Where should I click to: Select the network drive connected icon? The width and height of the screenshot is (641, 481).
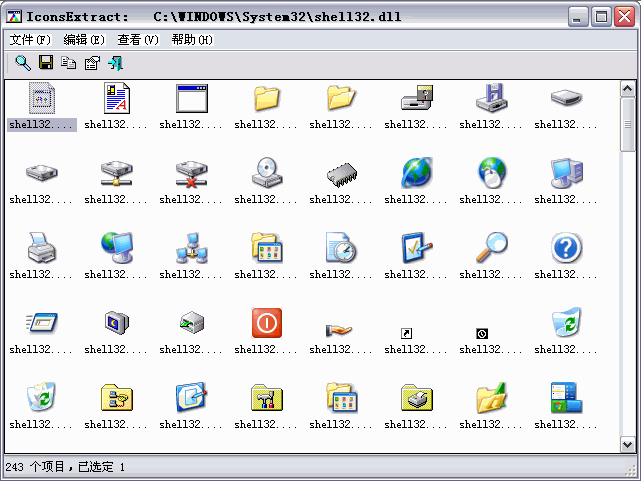[x=117, y=173]
